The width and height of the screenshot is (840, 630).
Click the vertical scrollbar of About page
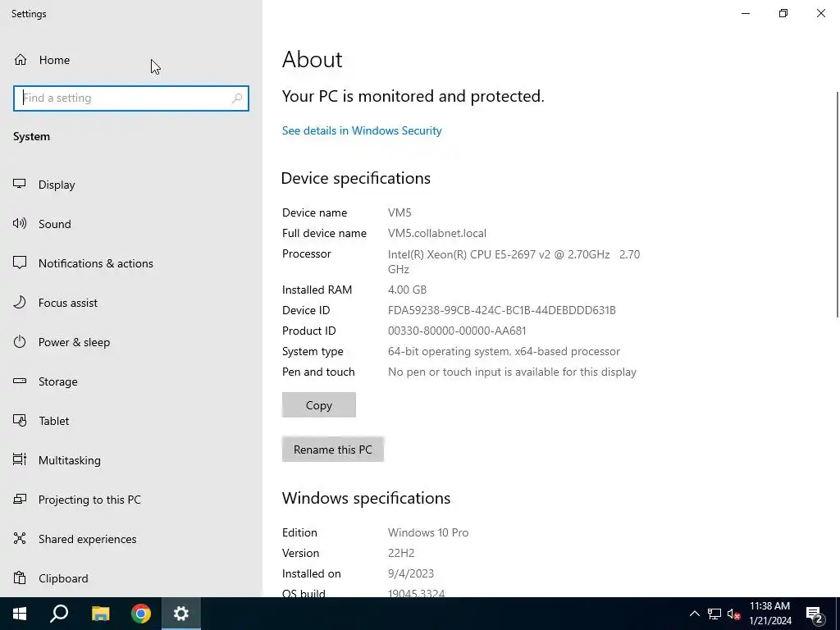(837, 204)
